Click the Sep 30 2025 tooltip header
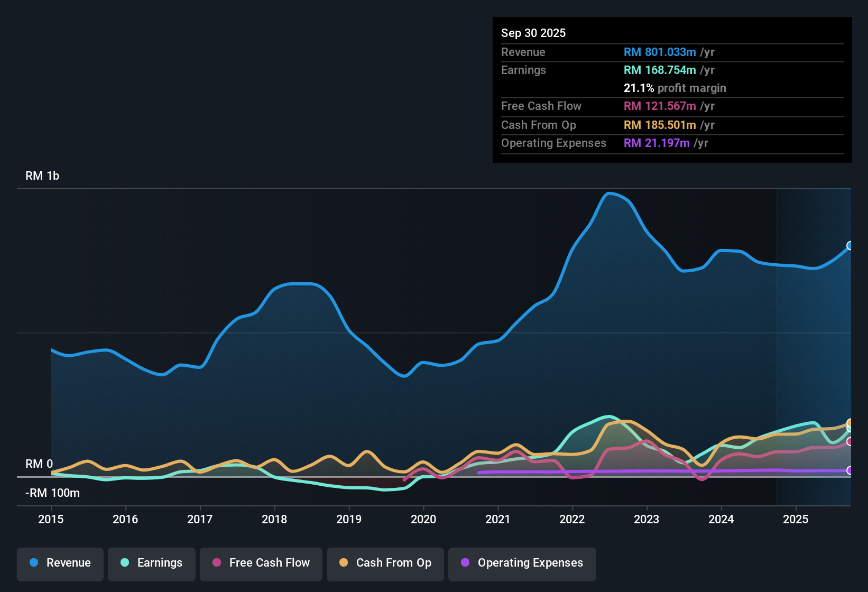Screen dimensions: 868x592 (533, 33)
